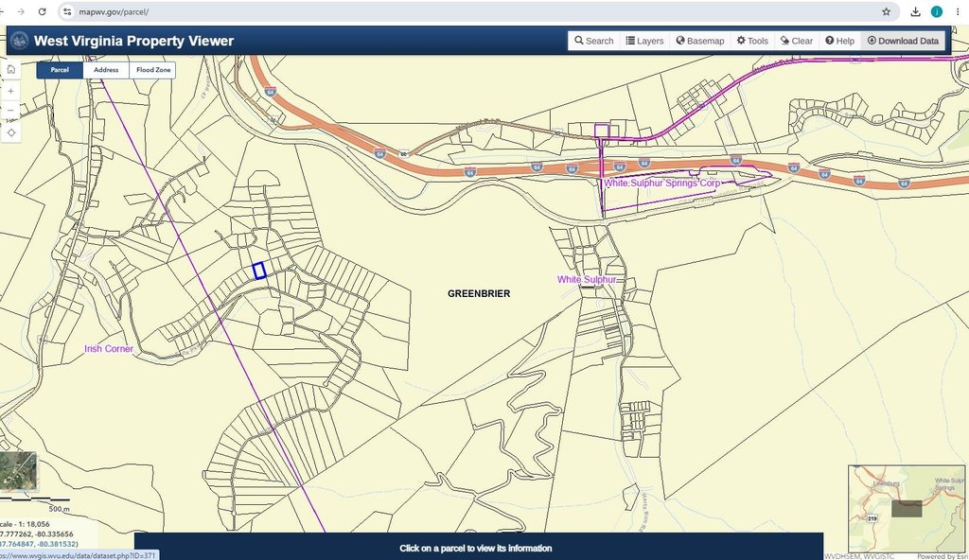Viewport: 969px width, 560px height.
Task: View site information icon in address bar
Action: point(67,11)
